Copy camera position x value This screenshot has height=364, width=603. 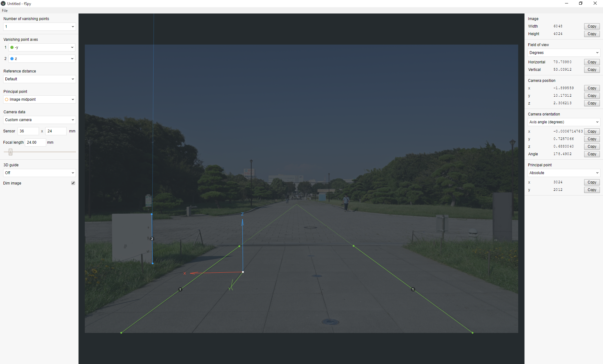coord(592,88)
